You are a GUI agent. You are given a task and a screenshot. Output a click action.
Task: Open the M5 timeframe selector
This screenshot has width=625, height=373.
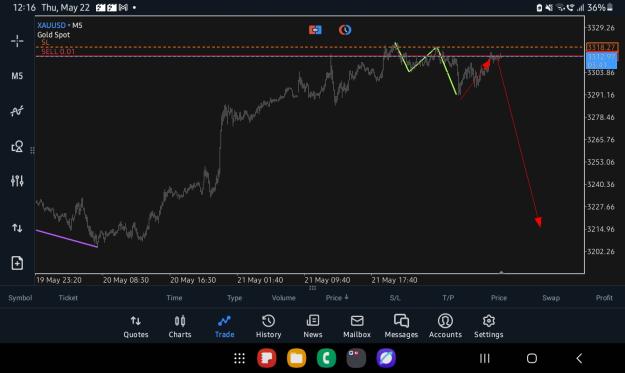[17, 76]
